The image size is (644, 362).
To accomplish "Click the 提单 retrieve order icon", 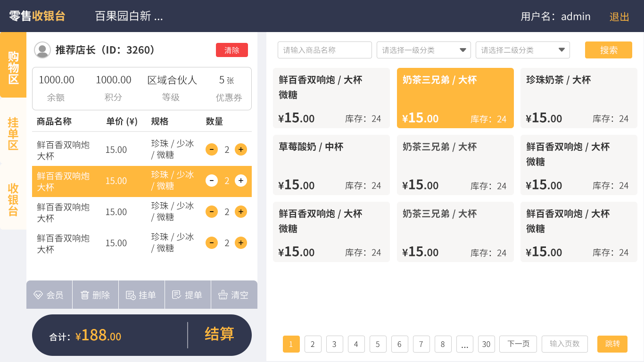I will coord(177,295).
